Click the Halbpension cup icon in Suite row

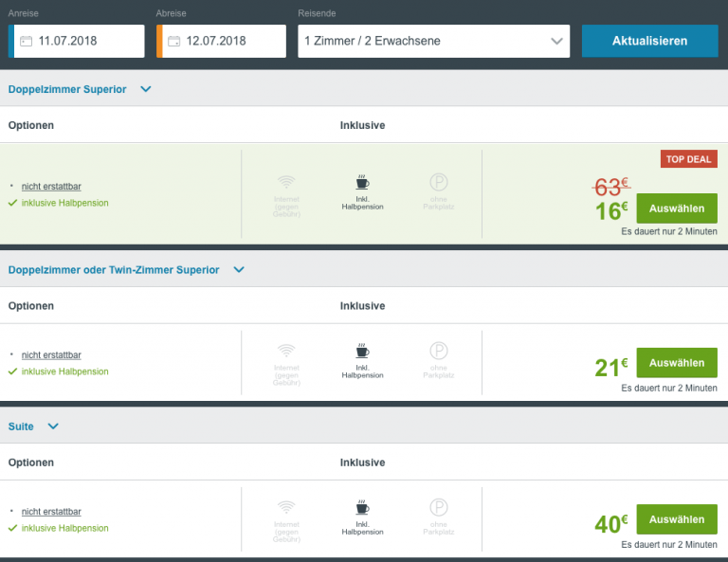pyautogui.click(x=362, y=507)
